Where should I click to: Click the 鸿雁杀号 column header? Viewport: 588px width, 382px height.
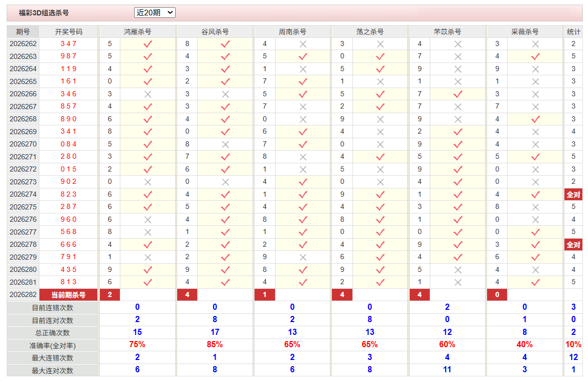pyautogui.click(x=138, y=32)
